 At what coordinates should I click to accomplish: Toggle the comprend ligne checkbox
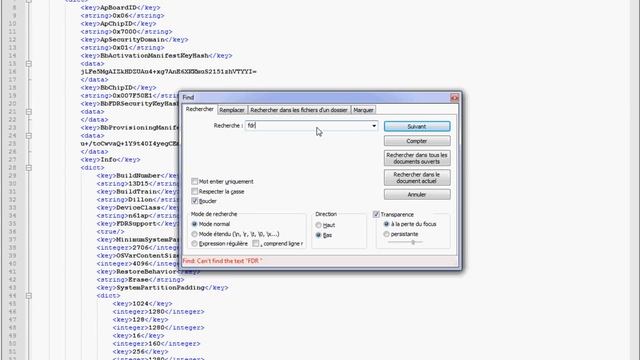[256, 244]
